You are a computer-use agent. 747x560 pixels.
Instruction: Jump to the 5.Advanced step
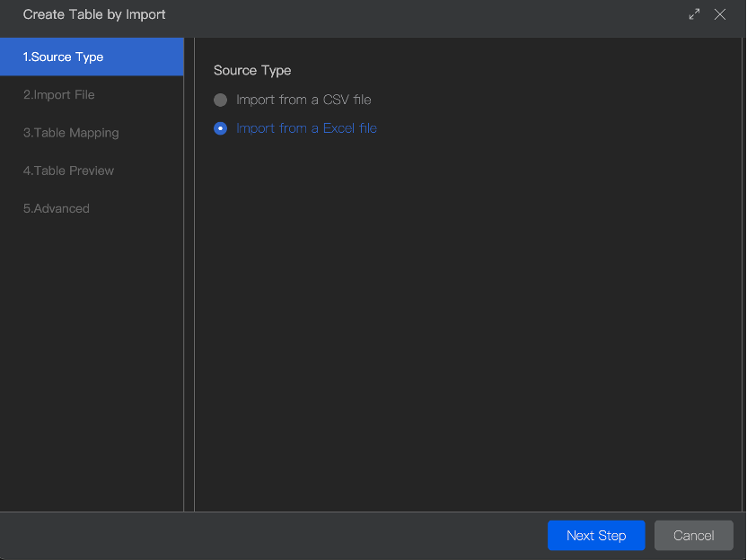57,208
